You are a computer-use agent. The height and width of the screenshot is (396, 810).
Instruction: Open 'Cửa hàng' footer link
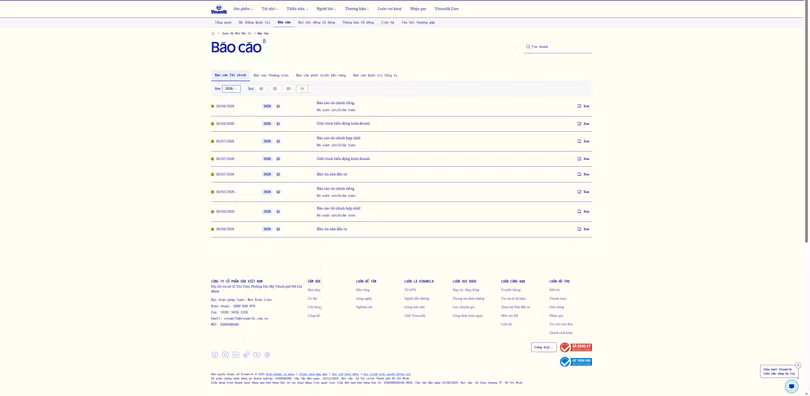point(315,307)
